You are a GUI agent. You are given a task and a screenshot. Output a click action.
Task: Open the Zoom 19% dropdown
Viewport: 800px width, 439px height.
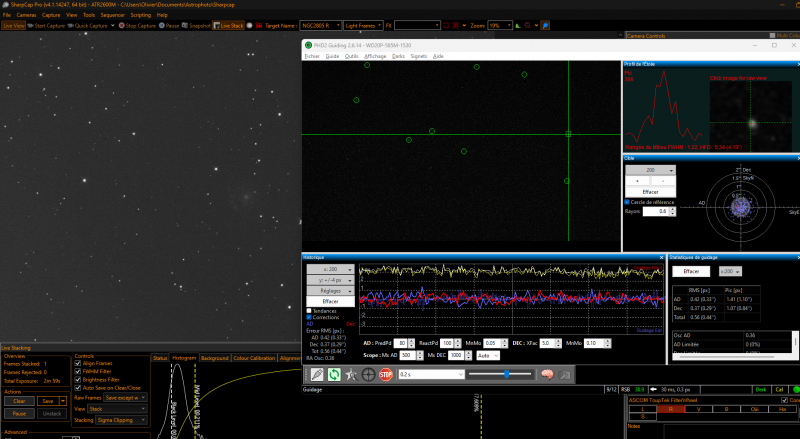coord(499,26)
